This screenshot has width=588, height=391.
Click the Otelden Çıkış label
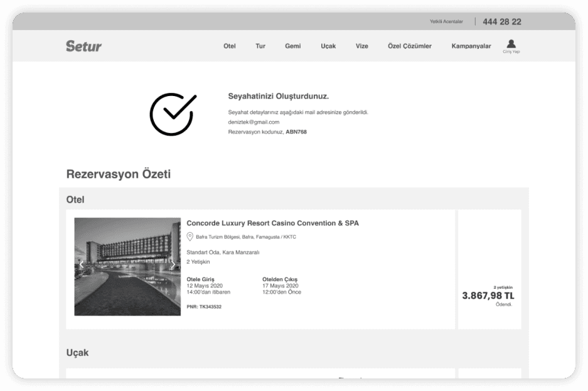coord(280,279)
